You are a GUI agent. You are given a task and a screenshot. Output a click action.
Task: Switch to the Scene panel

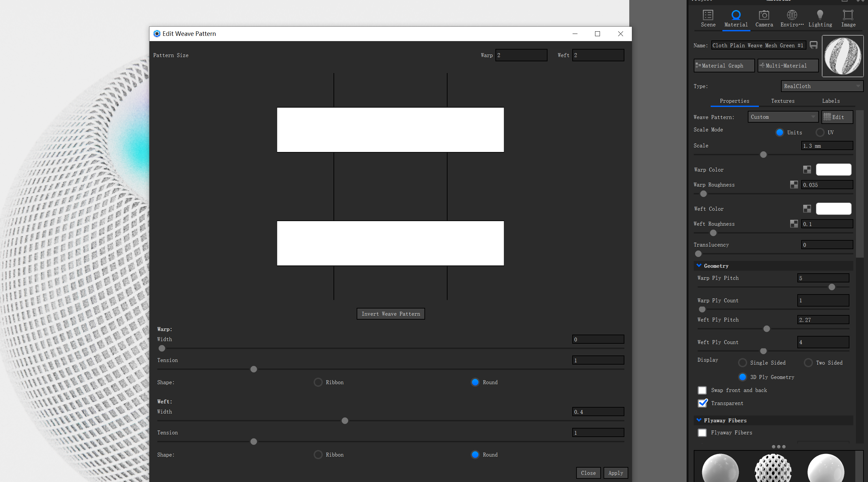pyautogui.click(x=708, y=19)
